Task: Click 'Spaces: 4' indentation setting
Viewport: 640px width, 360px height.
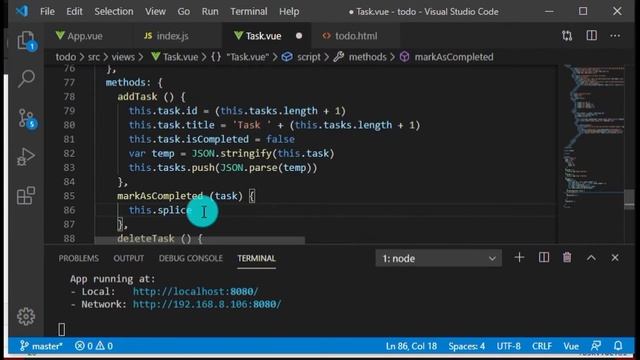Action: point(467,346)
